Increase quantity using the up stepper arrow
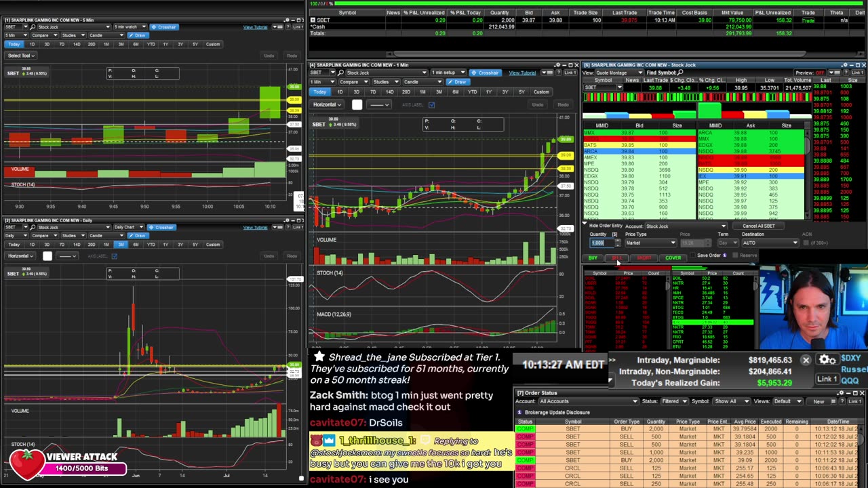This screenshot has height=488, width=868. 616,241
